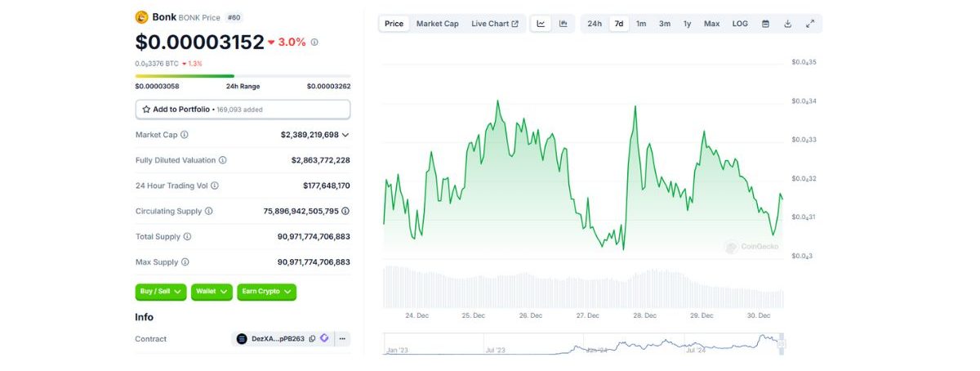Switch to the Market Cap tab
Viewport: 980px width, 371px height.
point(438,24)
